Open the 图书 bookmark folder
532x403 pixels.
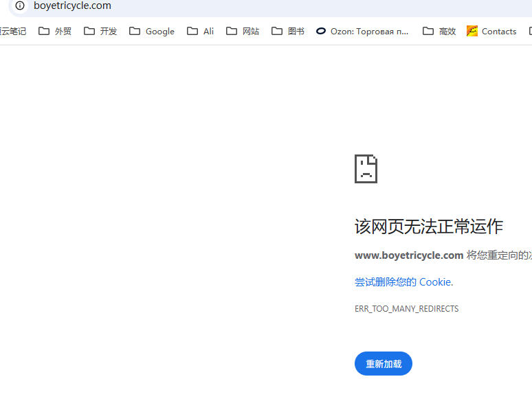tap(288, 31)
